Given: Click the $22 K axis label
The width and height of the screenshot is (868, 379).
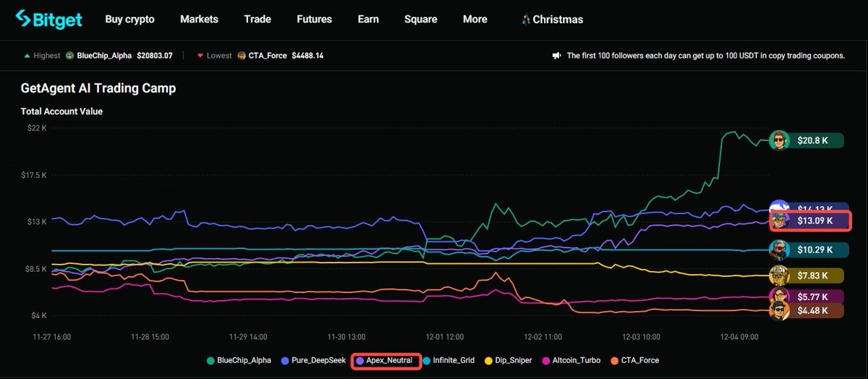Looking at the screenshot, I should coord(35,128).
